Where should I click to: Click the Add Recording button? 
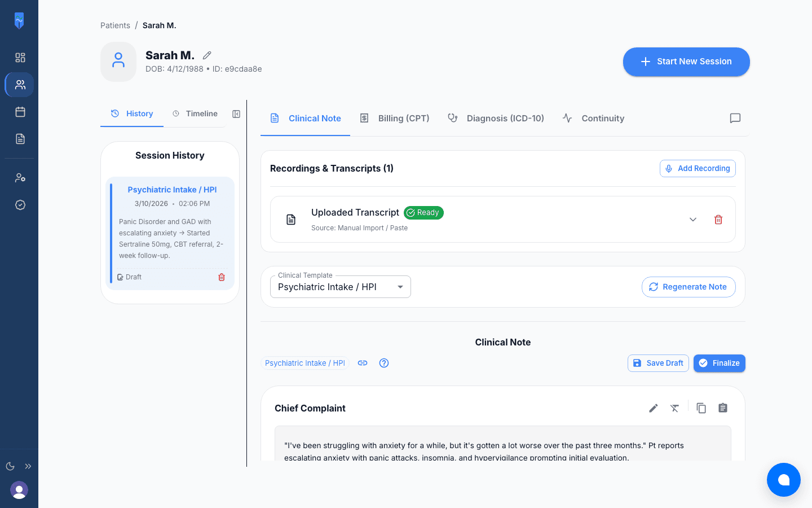coord(698,168)
